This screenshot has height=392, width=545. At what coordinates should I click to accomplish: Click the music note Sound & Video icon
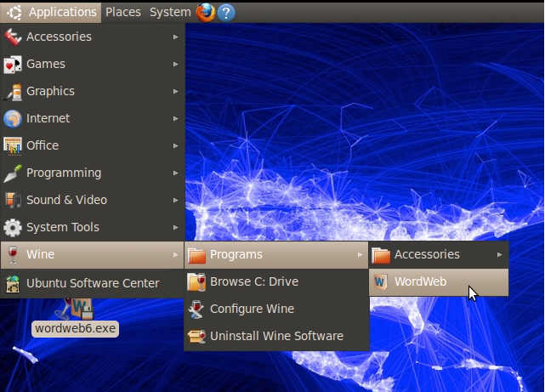[x=13, y=201]
